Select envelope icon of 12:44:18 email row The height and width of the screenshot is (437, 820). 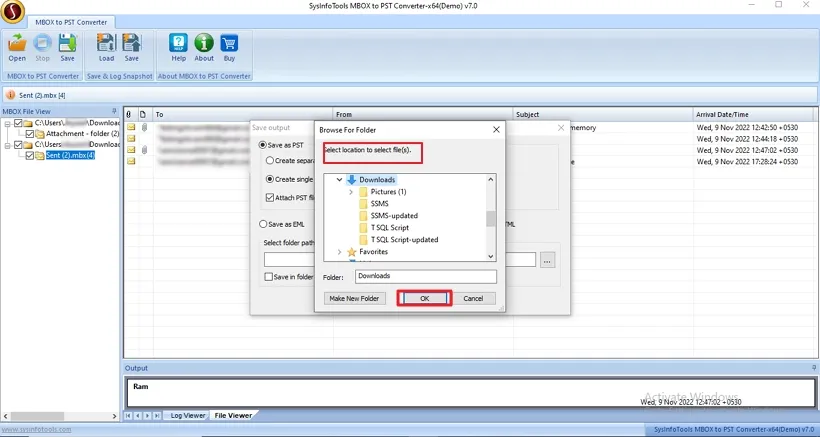(131, 139)
